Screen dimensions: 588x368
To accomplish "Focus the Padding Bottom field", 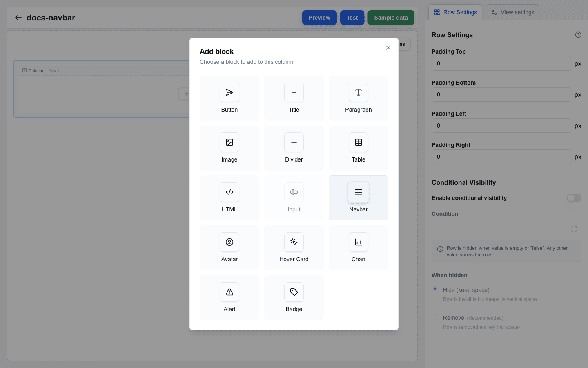I will coord(501,94).
